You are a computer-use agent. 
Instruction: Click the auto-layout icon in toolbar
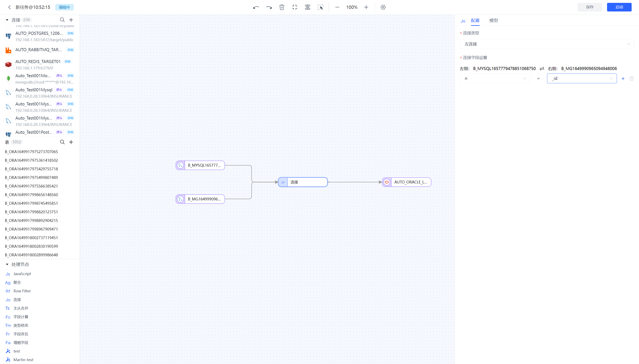click(307, 7)
